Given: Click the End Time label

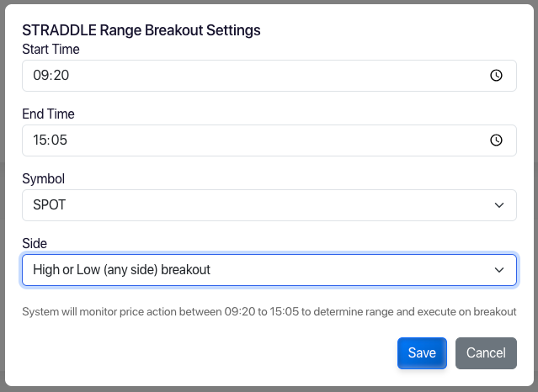Looking at the screenshot, I should click(48, 114).
